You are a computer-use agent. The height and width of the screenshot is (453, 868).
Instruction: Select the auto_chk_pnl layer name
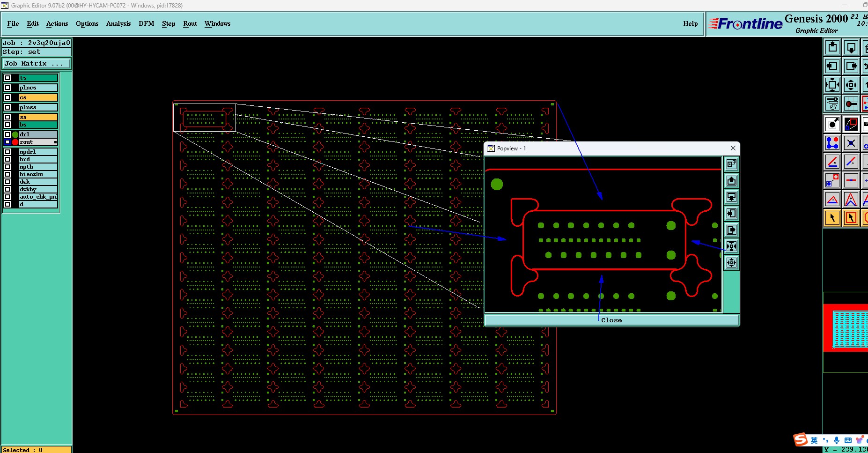(x=38, y=197)
